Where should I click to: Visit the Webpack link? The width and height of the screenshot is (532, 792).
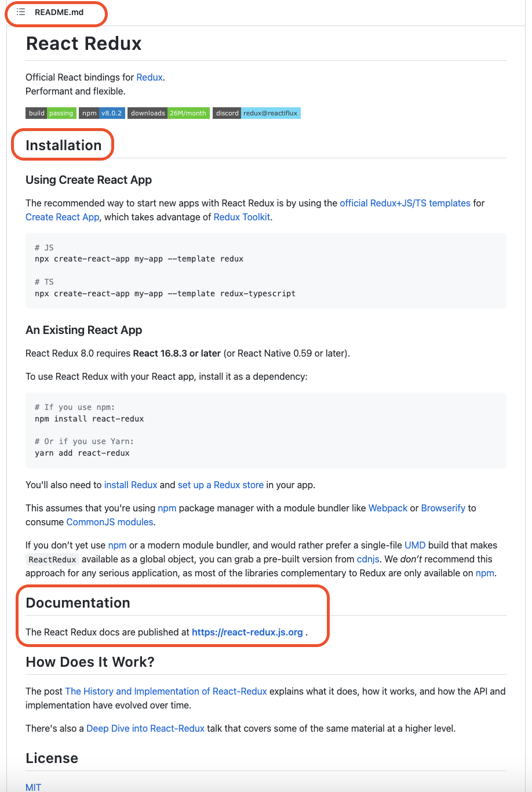pos(388,508)
